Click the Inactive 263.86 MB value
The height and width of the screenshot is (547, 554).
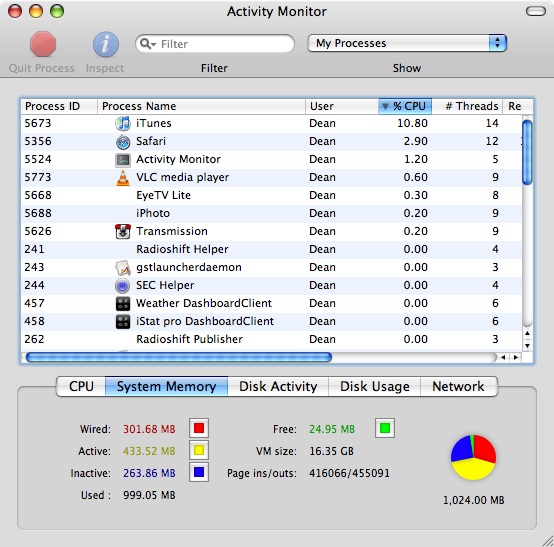pyautogui.click(x=149, y=473)
